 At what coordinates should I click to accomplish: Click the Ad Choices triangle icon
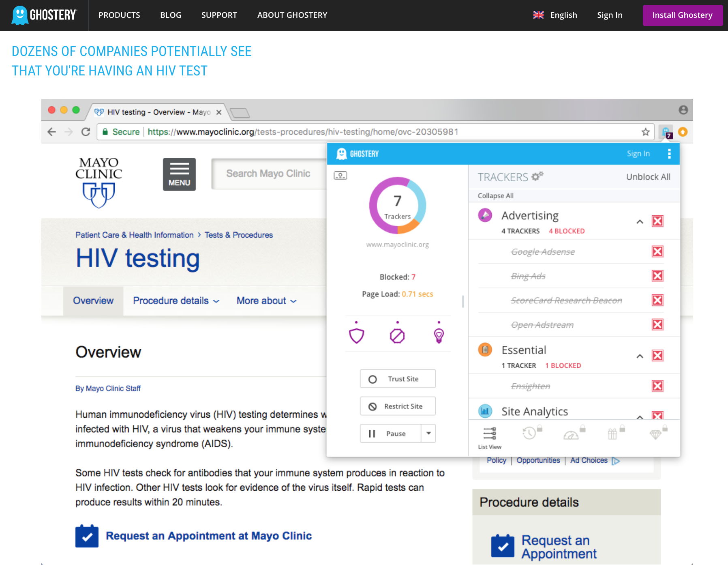point(616,461)
